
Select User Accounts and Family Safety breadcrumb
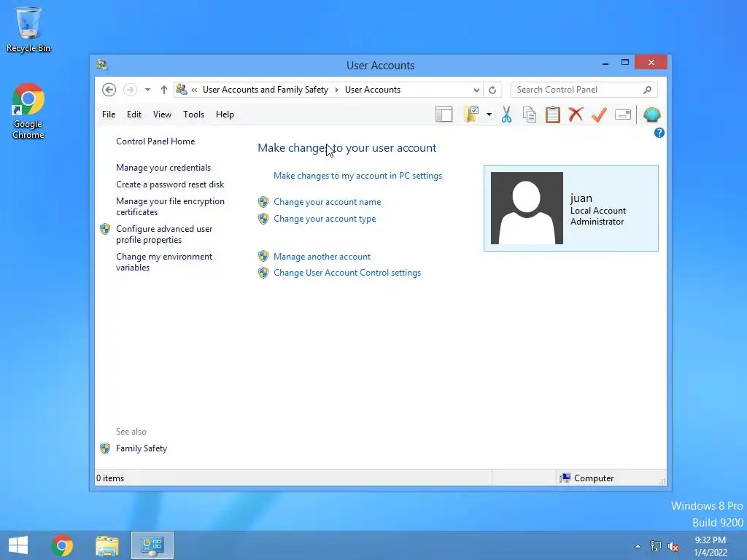(266, 90)
